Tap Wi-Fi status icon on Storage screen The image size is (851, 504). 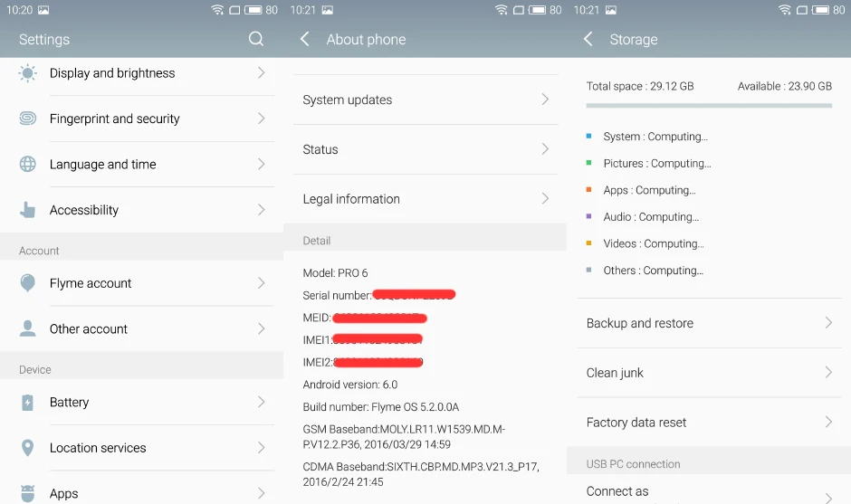(785, 10)
